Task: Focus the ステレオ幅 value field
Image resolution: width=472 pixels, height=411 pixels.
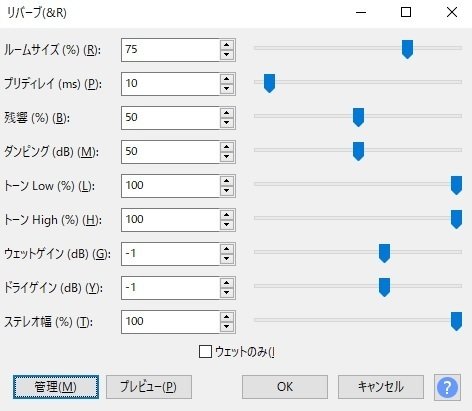Action: click(170, 322)
